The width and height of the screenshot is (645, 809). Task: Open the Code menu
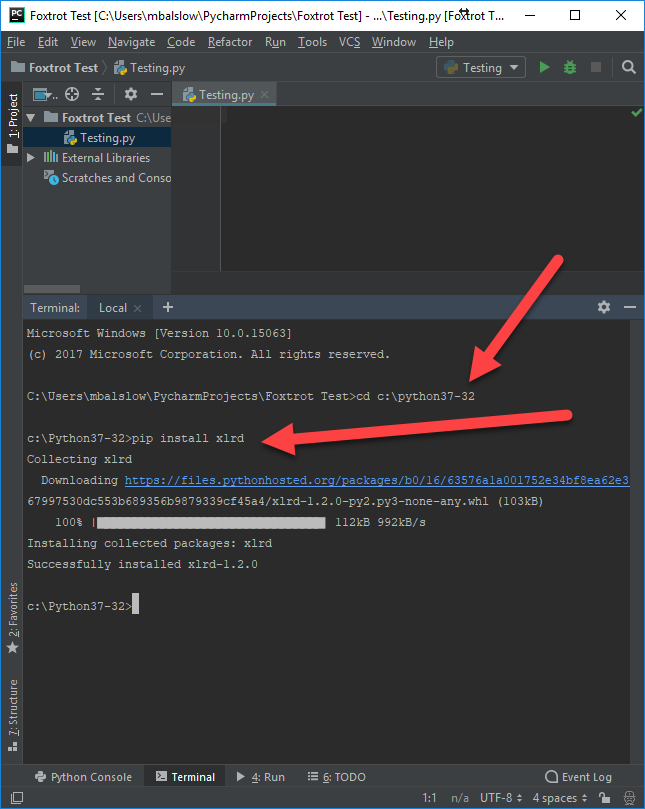pyautogui.click(x=181, y=42)
